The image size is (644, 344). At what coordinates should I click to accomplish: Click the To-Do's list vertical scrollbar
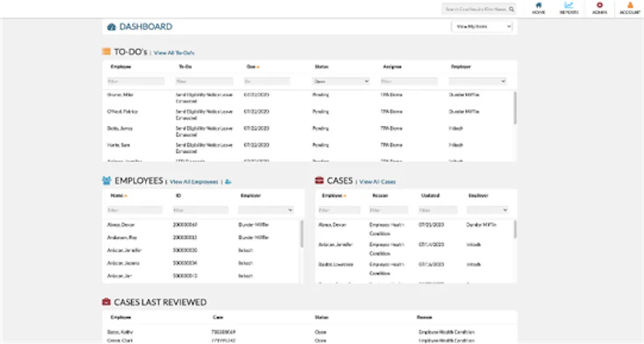[x=515, y=108]
